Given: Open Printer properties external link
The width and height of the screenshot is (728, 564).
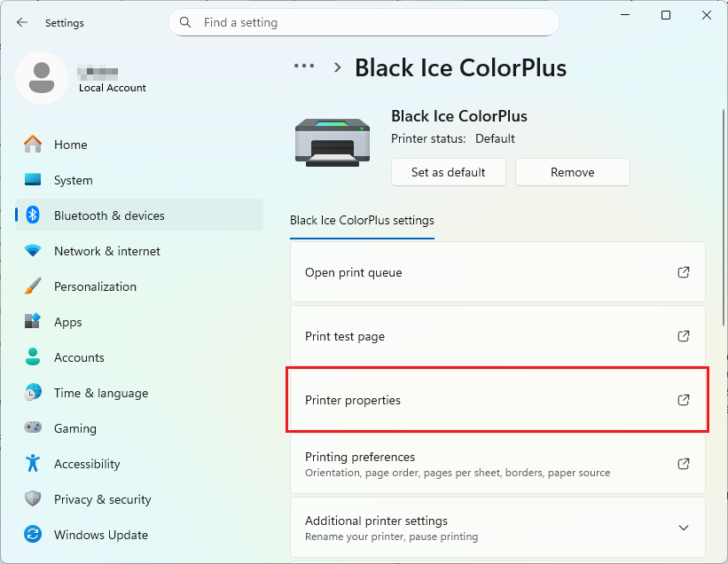Looking at the screenshot, I should pos(683,400).
